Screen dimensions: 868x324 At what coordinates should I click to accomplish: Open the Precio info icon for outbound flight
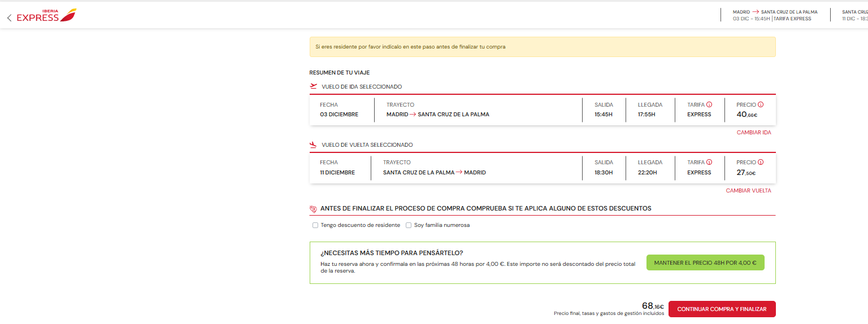[x=761, y=104]
